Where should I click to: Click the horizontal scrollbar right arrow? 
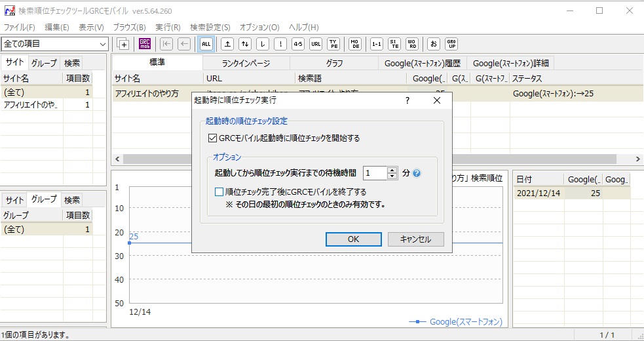coord(638,159)
